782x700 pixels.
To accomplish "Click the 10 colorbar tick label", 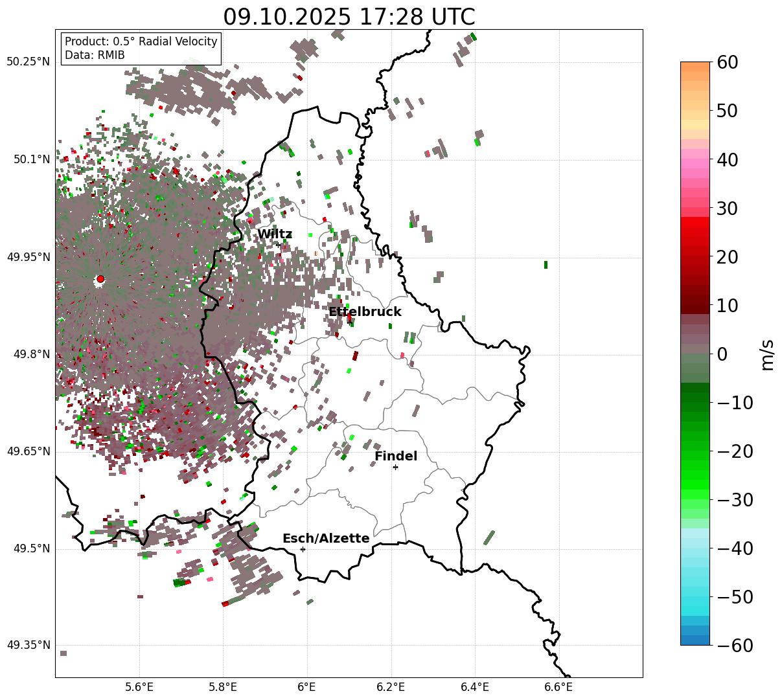I will [x=728, y=306].
